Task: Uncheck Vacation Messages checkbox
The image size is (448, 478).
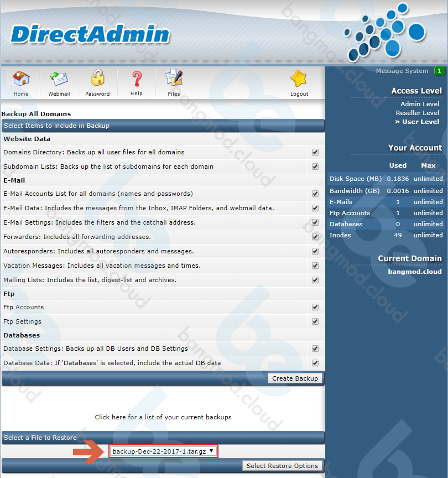Action: [x=315, y=266]
